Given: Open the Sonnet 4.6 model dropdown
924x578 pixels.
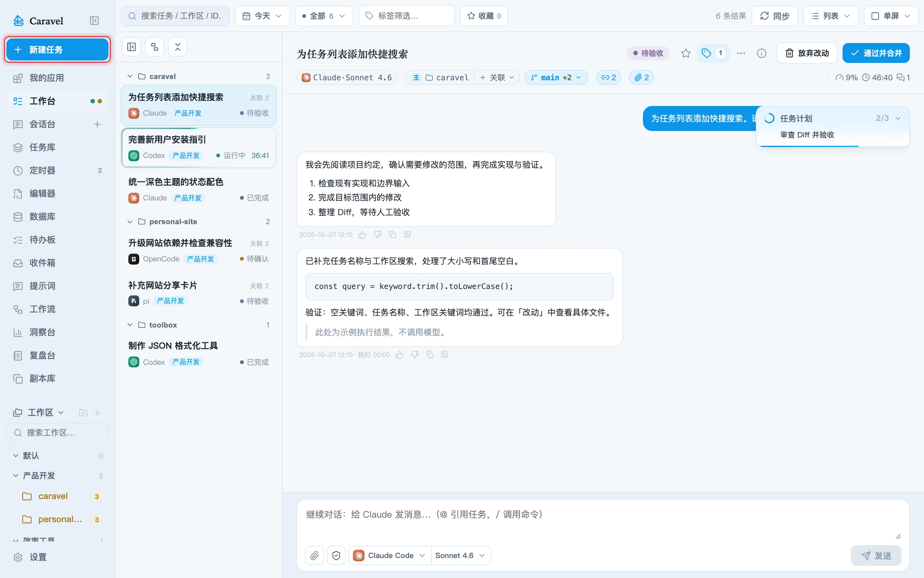Looking at the screenshot, I should pyautogui.click(x=460, y=556).
